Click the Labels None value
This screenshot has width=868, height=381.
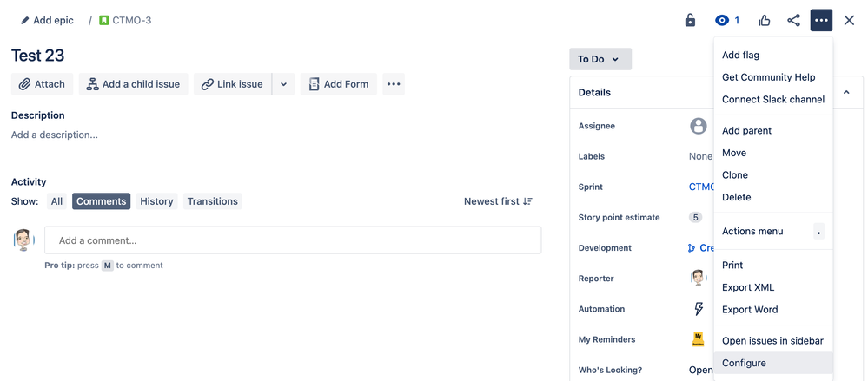700,156
